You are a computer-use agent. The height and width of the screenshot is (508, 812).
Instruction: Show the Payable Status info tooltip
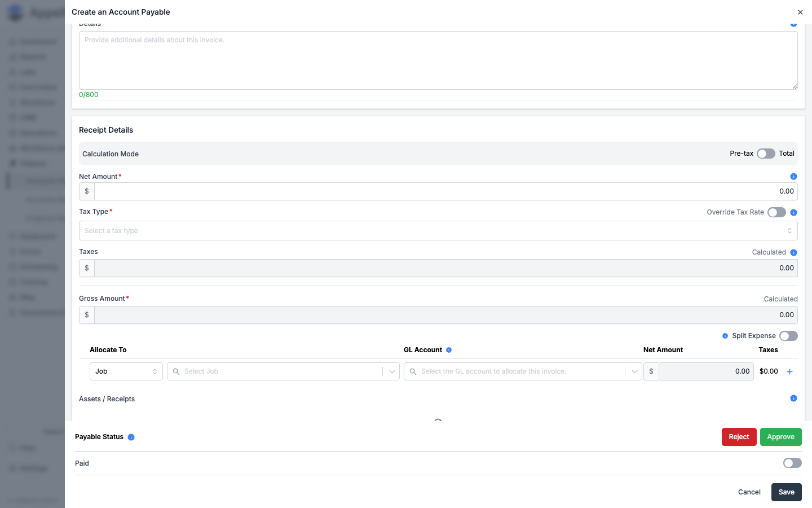131,437
